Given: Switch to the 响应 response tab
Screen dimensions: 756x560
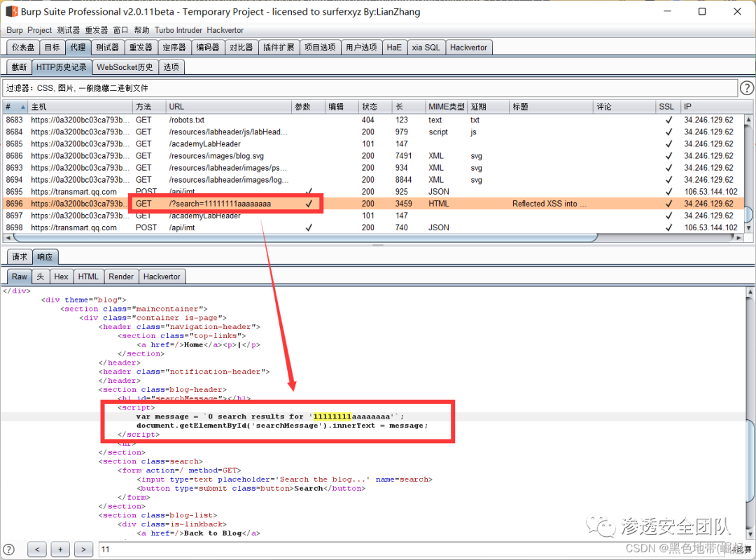Looking at the screenshot, I should (x=45, y=257).
